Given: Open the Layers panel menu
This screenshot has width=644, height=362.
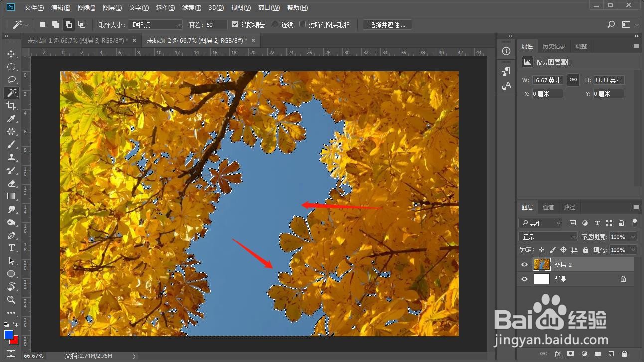Looking at the screenshot, I should coord(636,207).
